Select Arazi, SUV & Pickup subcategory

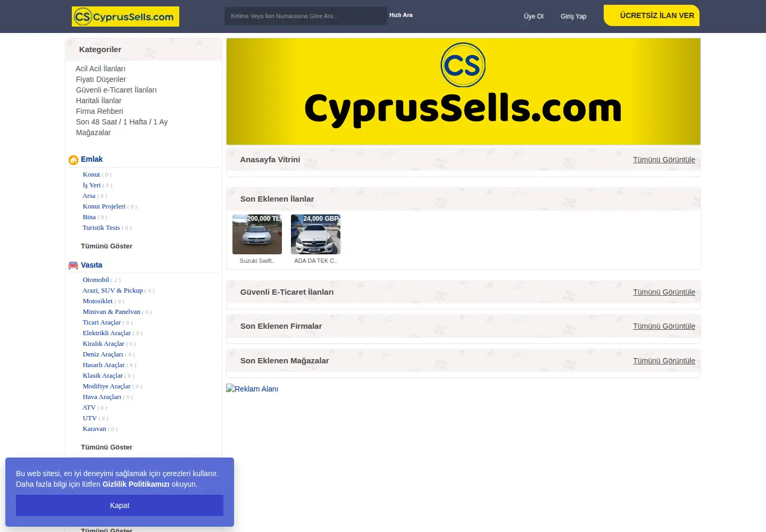113,290
